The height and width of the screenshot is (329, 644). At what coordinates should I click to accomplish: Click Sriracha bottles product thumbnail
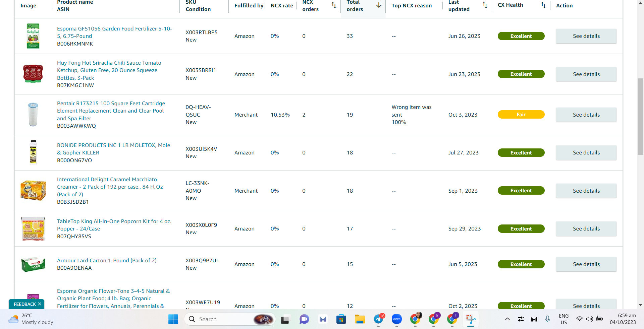pos(33,74)
